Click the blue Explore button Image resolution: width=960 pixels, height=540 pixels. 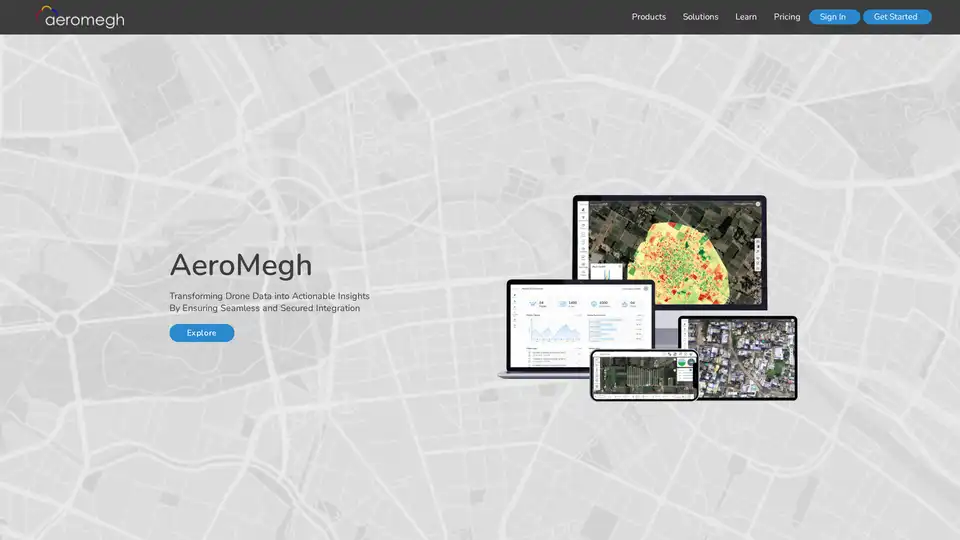pyautogui.click(x=201, y=333)
